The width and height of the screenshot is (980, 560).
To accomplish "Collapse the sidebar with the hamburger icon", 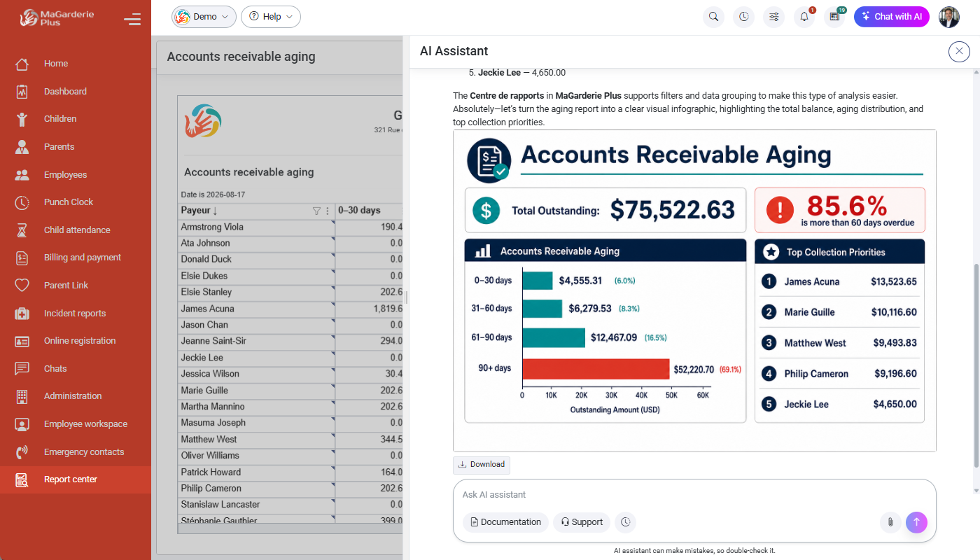I will click(132, 19).
